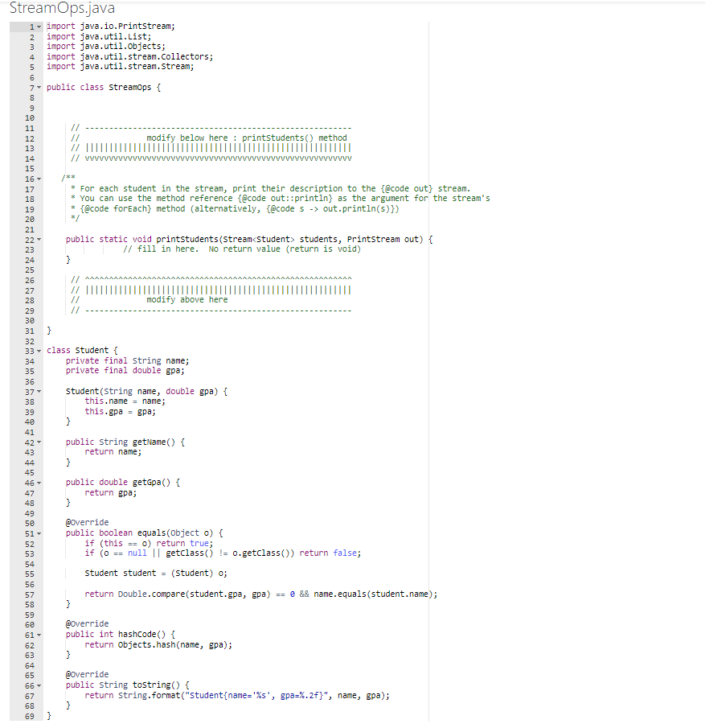Click the @Override annotation at line 50

coord(88,522)
